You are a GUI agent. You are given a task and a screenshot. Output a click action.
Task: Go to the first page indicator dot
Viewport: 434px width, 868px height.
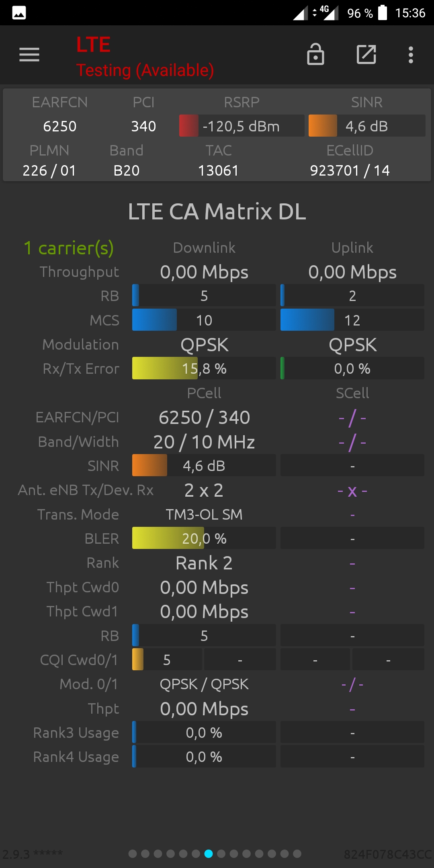tap(133, 854)
